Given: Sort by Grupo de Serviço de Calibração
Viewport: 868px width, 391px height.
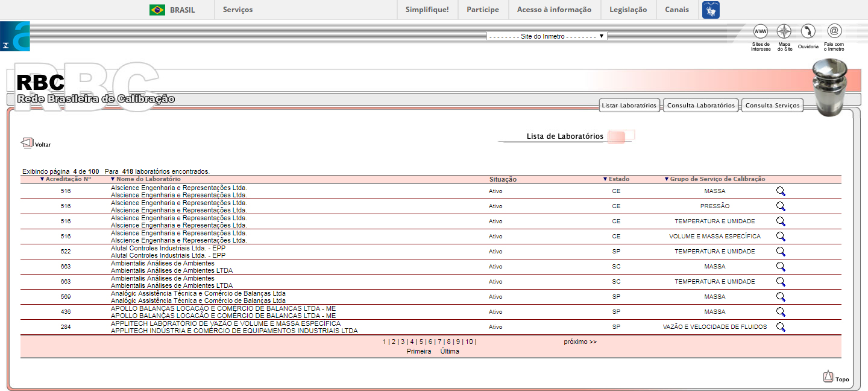Looking at the screenshot, I should [717, 179].
